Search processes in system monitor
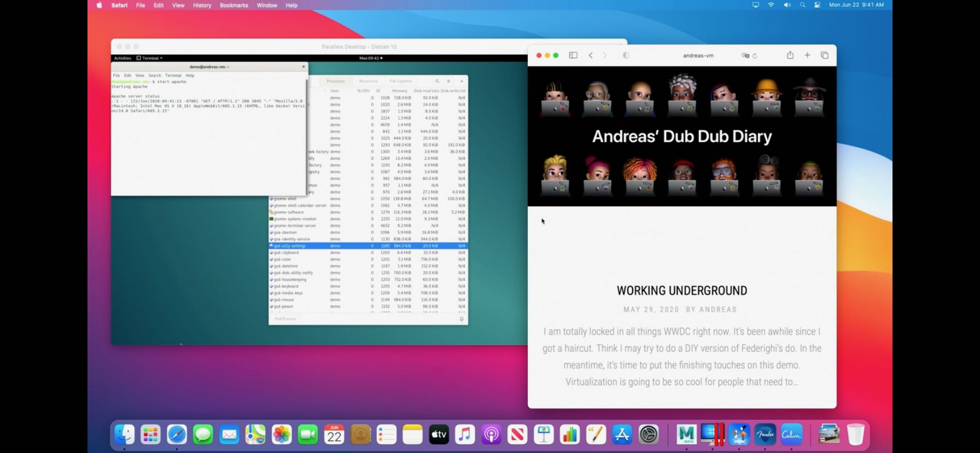This screenshot has height=453, width=980. tap(437, 81)
